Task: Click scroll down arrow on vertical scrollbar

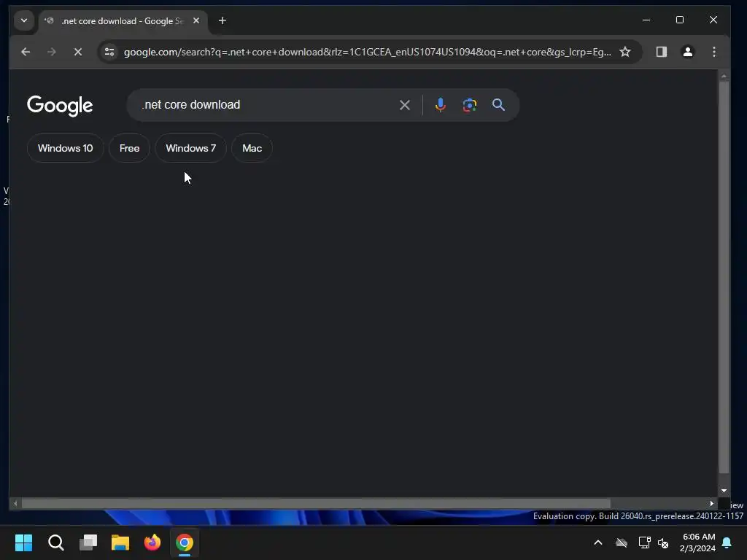Action: coord(724,491)
